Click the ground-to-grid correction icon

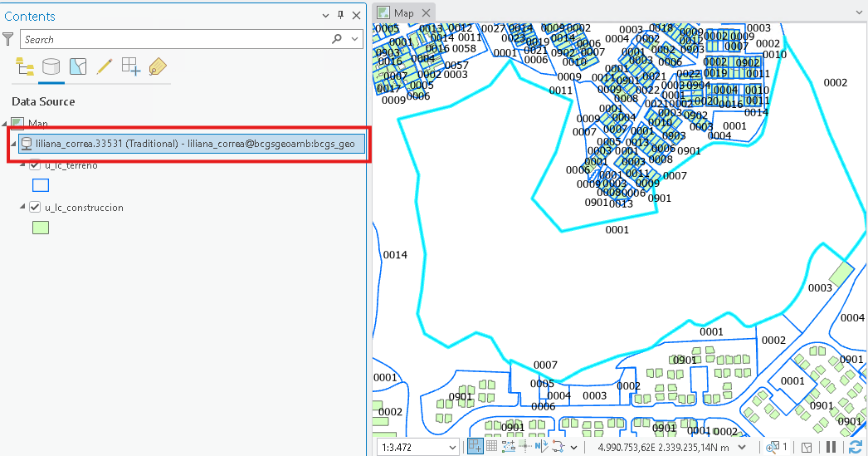tap(541, 446)
